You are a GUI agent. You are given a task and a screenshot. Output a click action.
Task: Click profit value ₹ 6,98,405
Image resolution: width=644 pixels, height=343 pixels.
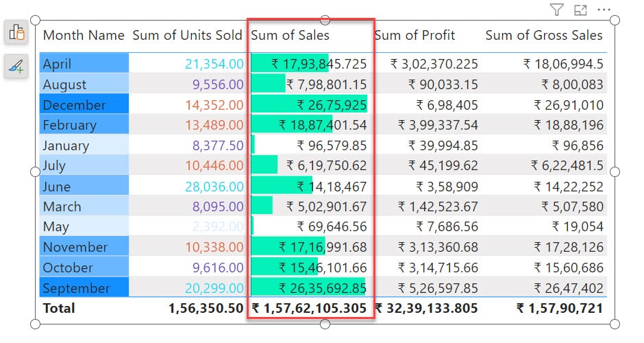pos(447,105)
